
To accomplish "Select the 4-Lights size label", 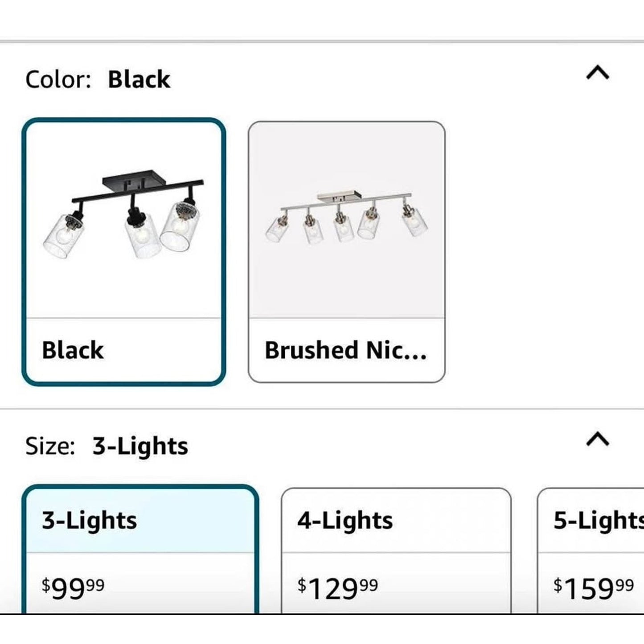I will pos(345,520).
